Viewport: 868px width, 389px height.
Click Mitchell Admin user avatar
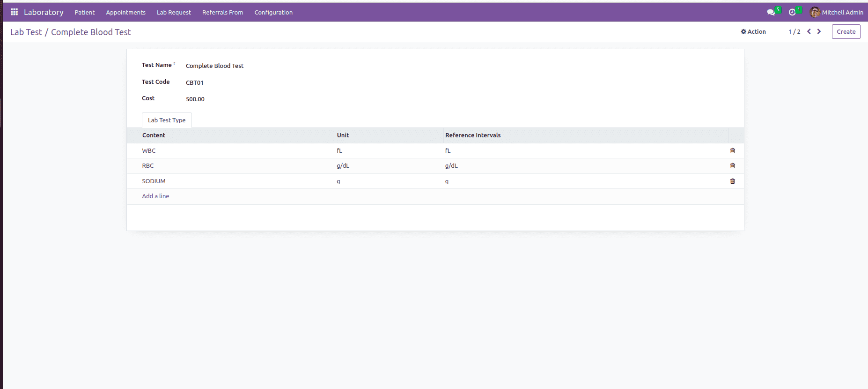tap(815, 13)
